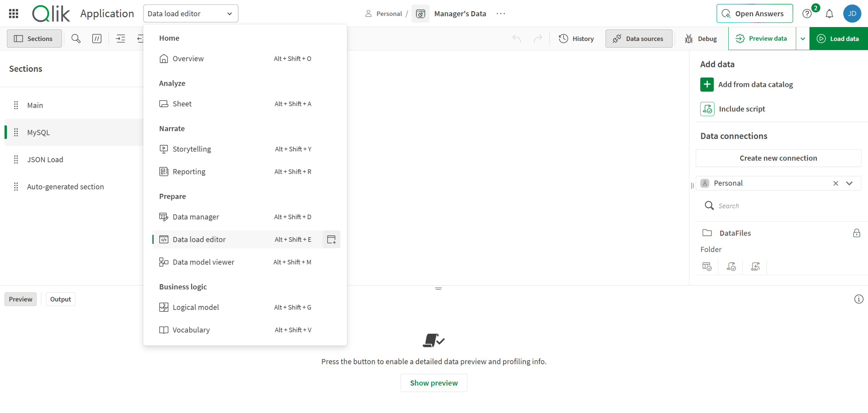868x413 pixels.
Task: Choose Storytelling in the navigation menu
Action: coord(192,149)
